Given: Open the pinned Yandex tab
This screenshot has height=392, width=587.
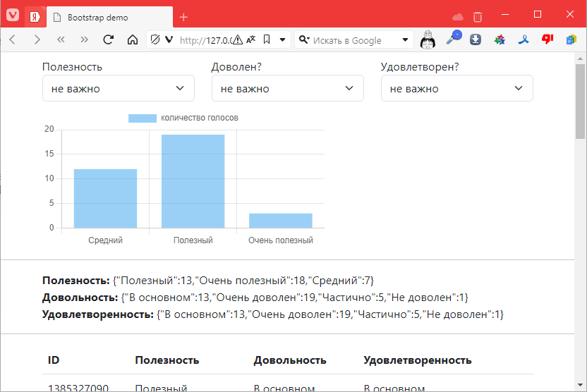Looking at the screenshot, I should coord(34,17).
